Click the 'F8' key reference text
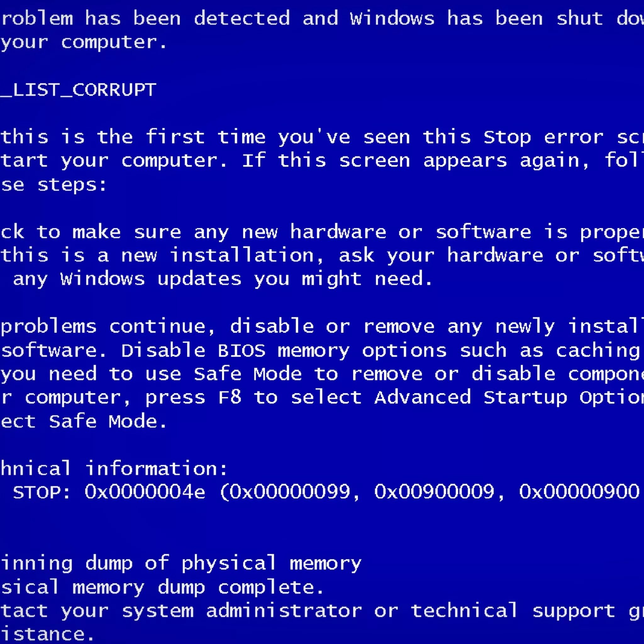 [230, 397]
